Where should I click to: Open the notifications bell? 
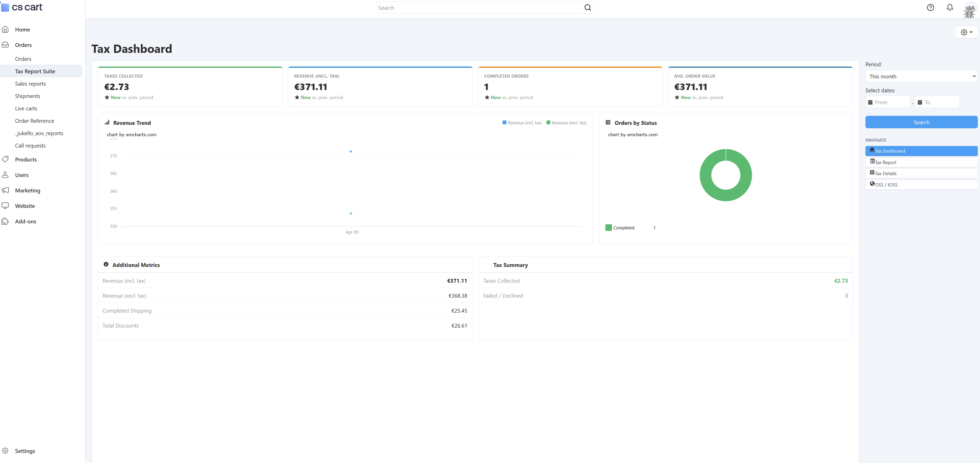point(950,7)
